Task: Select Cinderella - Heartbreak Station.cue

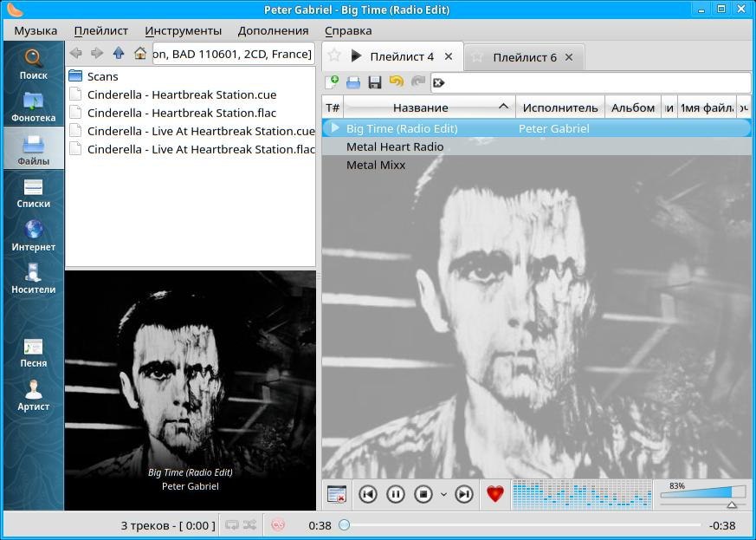Action: click(191, 94)
